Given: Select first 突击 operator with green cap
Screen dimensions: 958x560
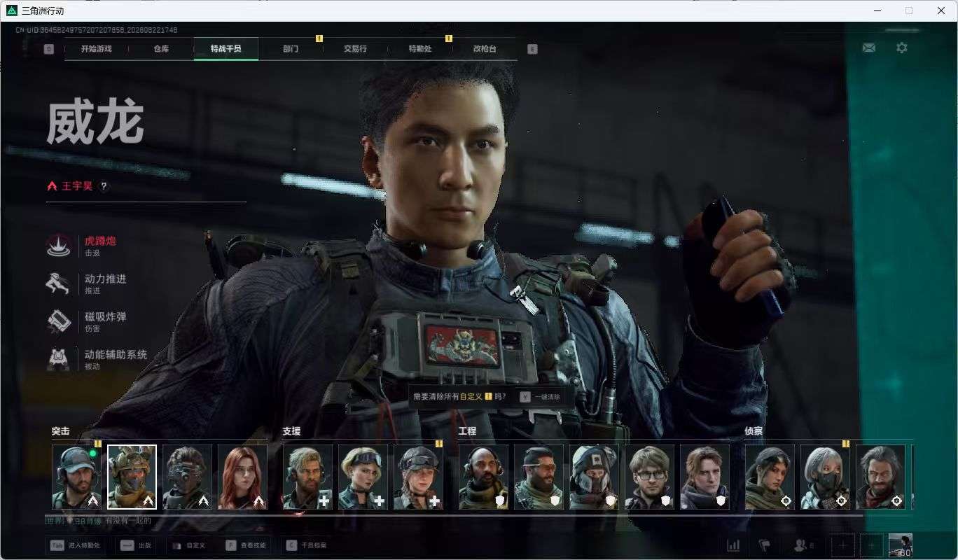Looking at the screenshot, I should click(76, 477).
